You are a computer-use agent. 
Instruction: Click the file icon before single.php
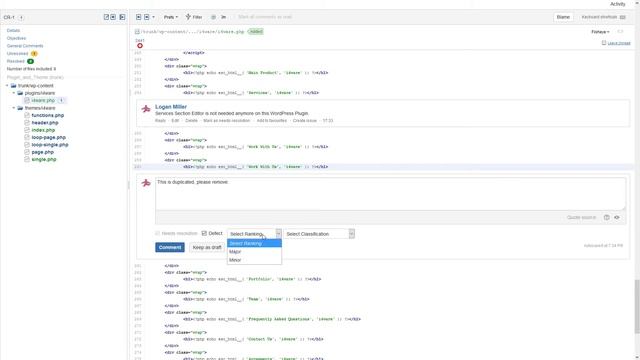pyautogui.click(x=27, y=160)
